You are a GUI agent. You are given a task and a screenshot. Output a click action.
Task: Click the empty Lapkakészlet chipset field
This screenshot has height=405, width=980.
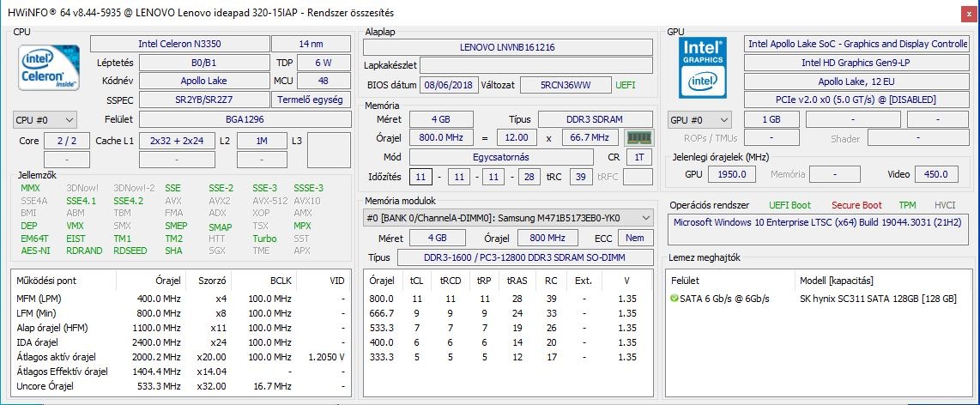(x=536, y=65)
